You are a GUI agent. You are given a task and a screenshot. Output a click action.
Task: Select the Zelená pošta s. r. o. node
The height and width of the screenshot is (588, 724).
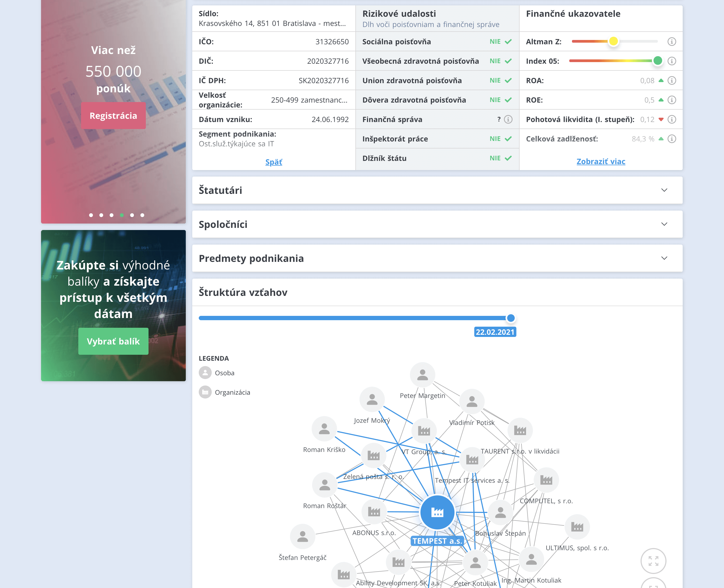click(374, 455)
